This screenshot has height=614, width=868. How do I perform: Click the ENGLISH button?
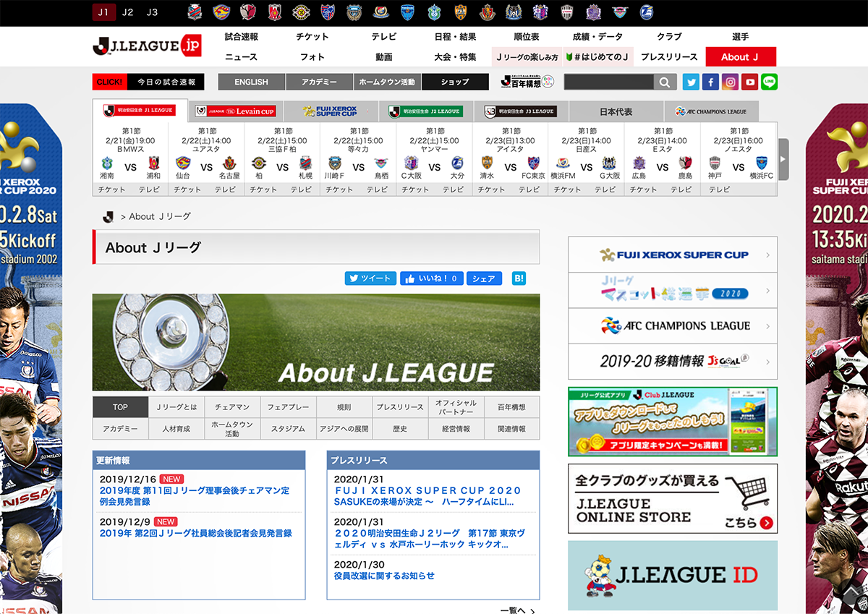coord(252,82)
